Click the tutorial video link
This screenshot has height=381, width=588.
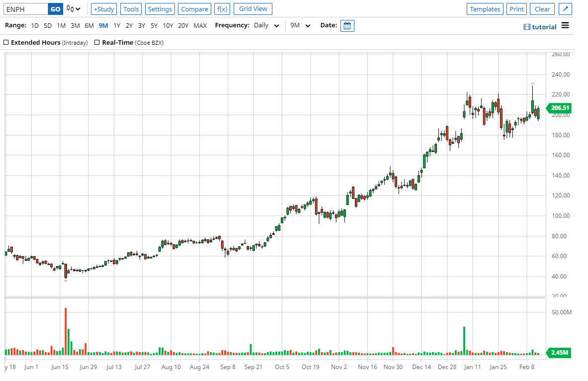click(540, 27)
